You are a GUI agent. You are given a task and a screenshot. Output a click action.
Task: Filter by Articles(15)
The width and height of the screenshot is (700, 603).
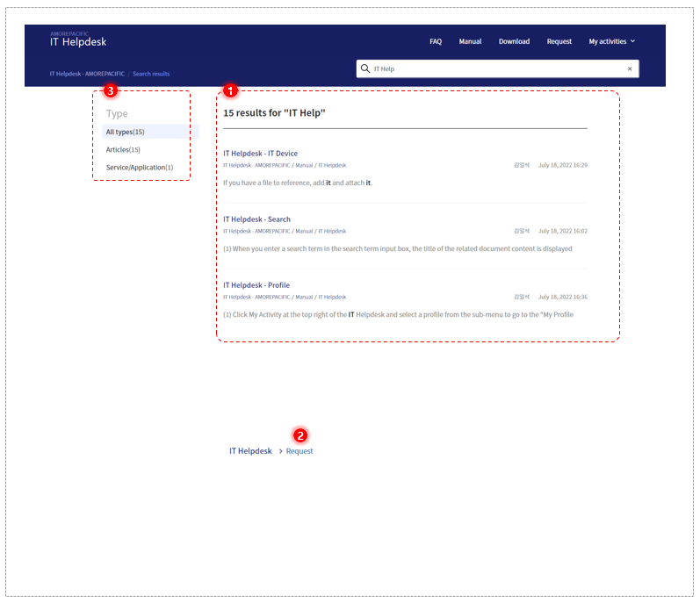123,149
